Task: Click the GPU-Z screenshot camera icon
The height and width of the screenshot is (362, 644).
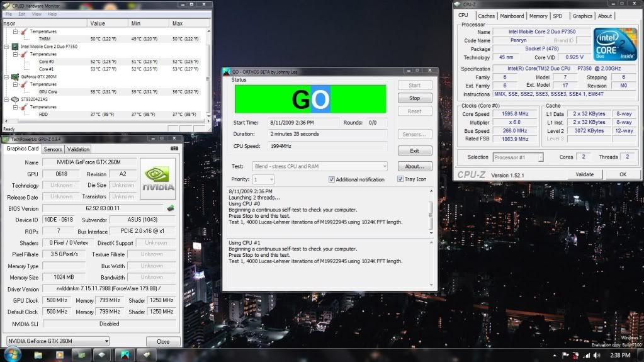Action: click(174, 149)
